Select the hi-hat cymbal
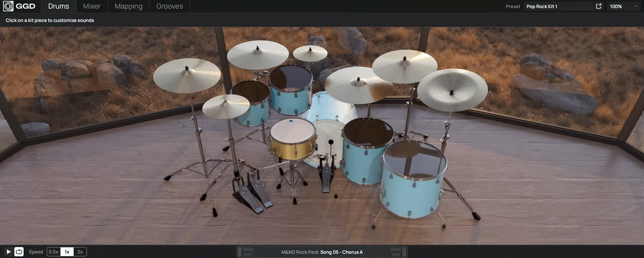The height and width of the screenshot is (258, 644). click(225, 107)
